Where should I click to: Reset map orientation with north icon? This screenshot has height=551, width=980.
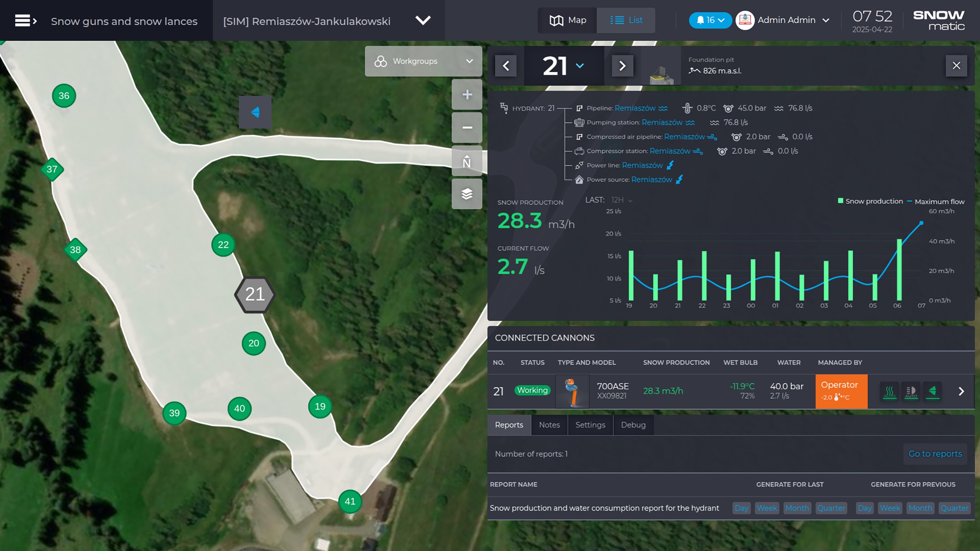(x=466, y=161)
